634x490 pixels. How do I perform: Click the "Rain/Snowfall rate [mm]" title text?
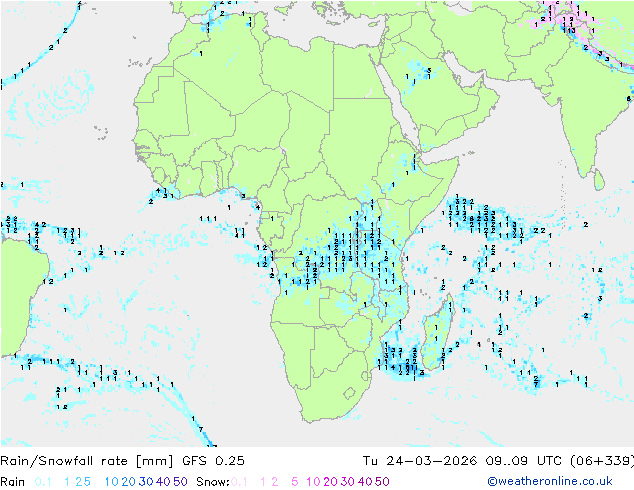pos(87,461)
